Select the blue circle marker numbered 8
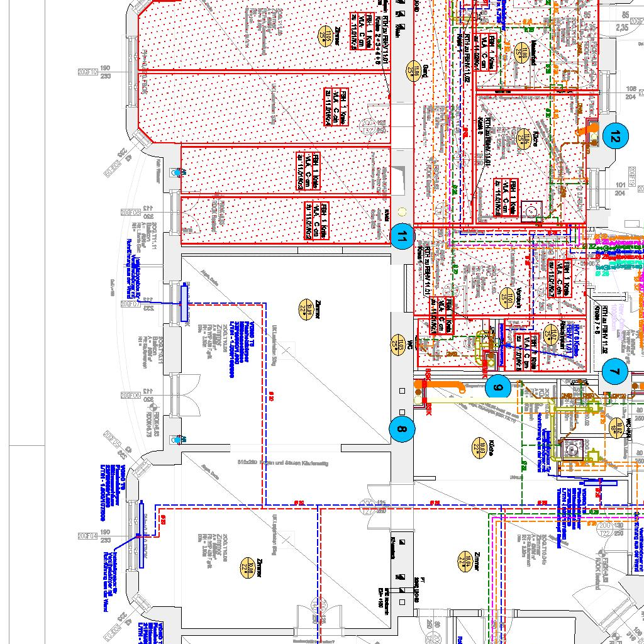Image resolution: width=644 pixels, height=644 pixels. tap(402, 429)
